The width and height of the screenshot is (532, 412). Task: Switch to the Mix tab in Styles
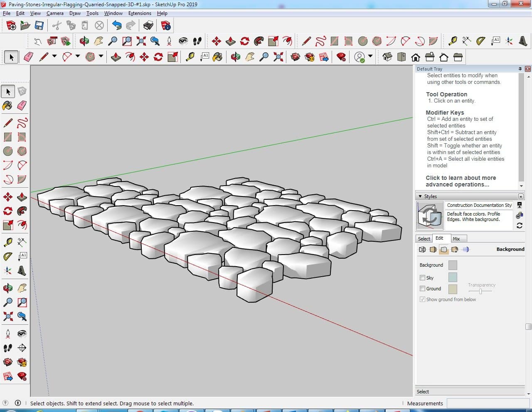pos(456,239)
